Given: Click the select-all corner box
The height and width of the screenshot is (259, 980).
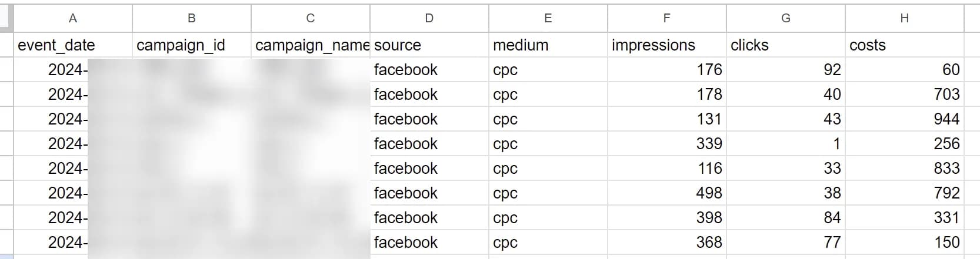Looking at the screenshot, I should [x=6, y=18].
